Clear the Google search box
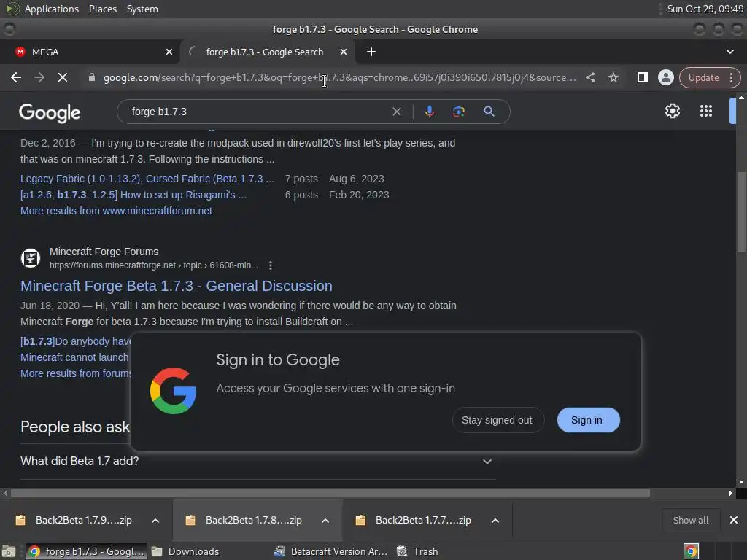The height and width of the screenshot is (560, 747). pos(396,112)
